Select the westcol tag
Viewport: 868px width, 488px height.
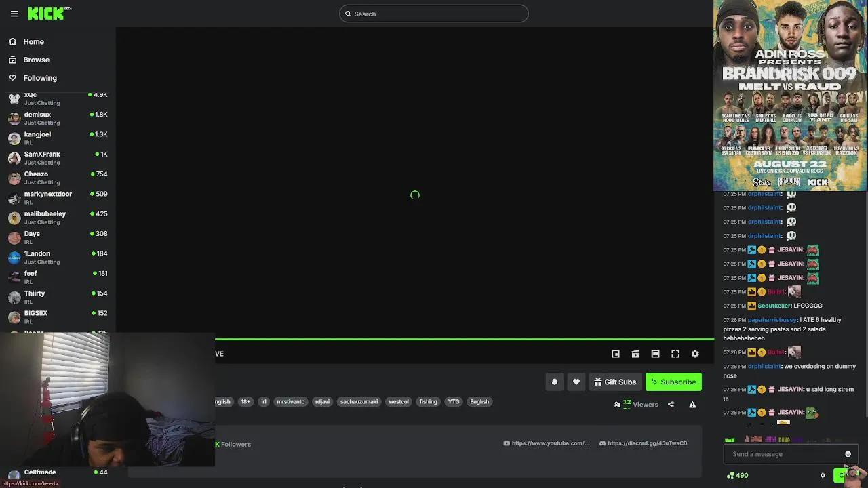399,401
